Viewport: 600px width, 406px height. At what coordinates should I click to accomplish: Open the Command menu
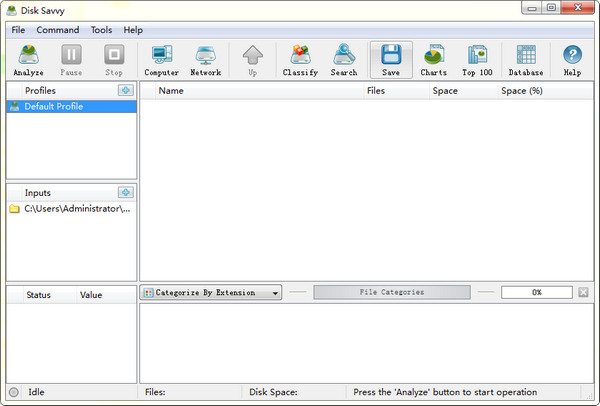click(57, 30)
